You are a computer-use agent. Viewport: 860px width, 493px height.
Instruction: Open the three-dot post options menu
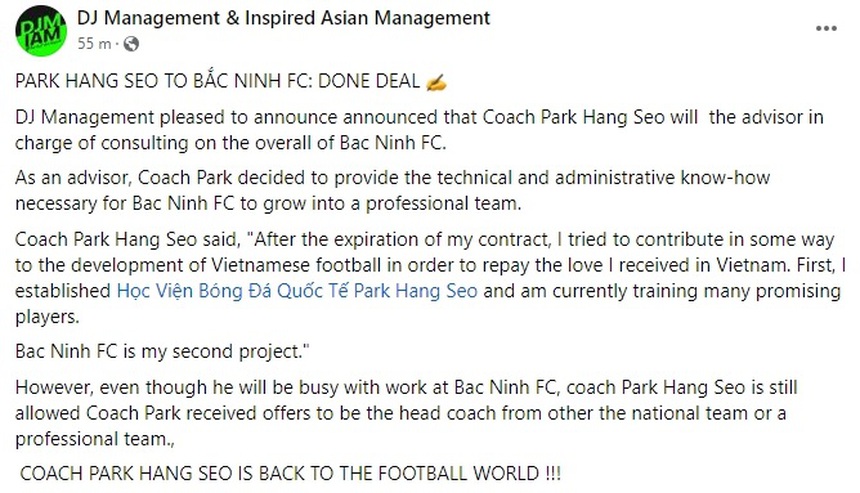[825, 29]
